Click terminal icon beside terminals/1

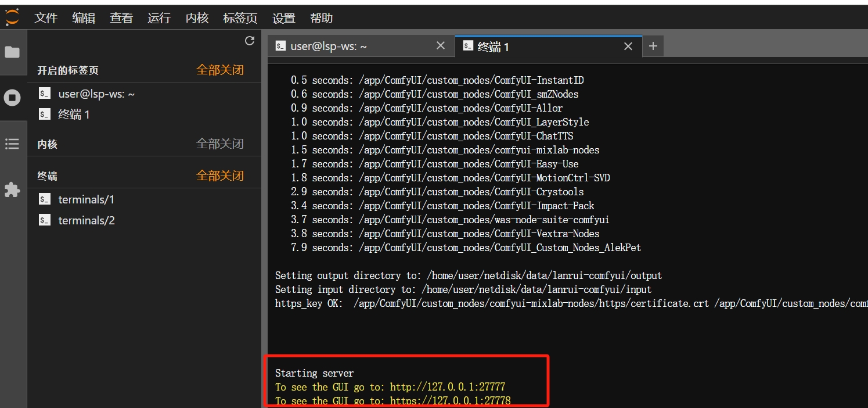tap(45, 199)
